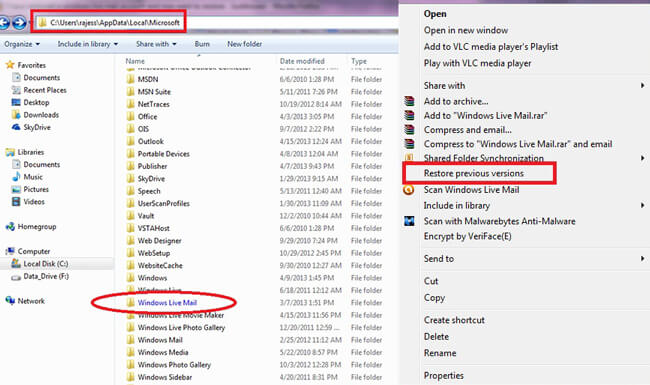Expand Shared Folder Synchronization submenu arrow
Image resolution: width=650 pixels, height=385 pixels.
(x=642, y=158)
